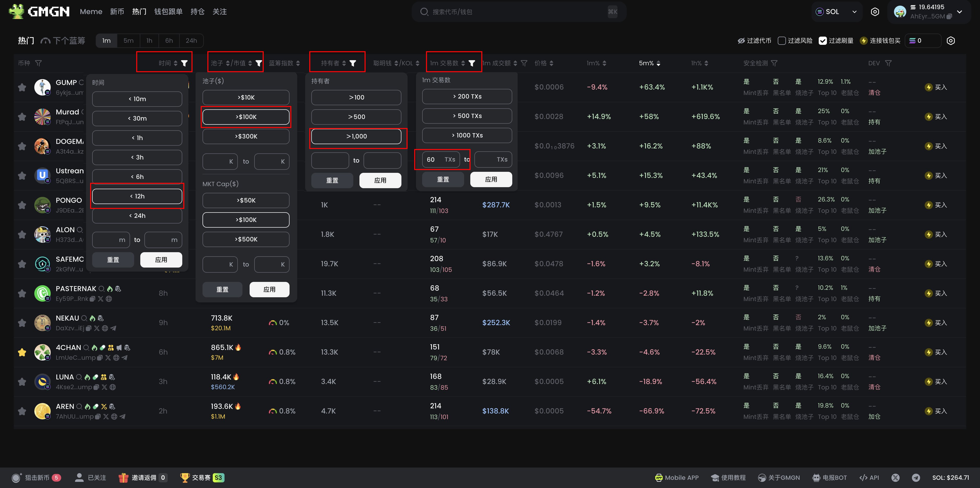Switch to the 5m timeframe tab
Image resolution: width=980 pixels, height=488 pixels.
coord(128,41)
